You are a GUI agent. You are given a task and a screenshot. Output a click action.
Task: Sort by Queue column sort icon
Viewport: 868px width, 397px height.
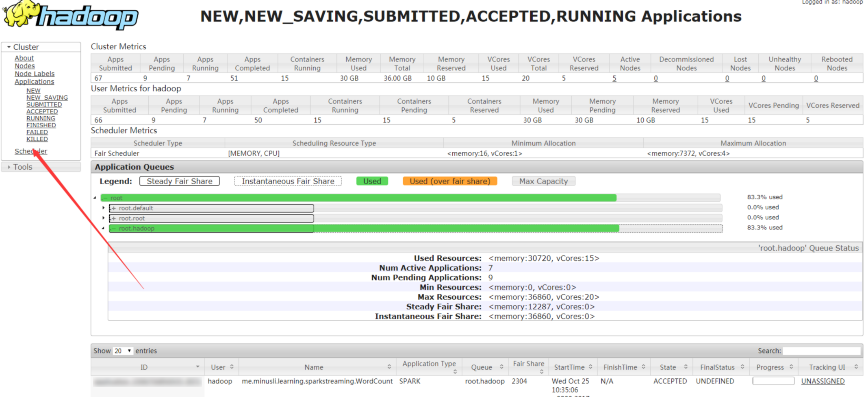tap(502, 367)
